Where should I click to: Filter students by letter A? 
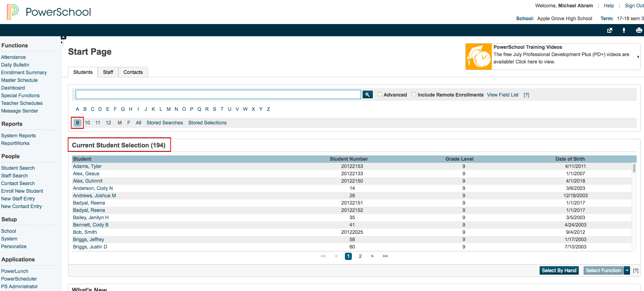tap(77, 109)
